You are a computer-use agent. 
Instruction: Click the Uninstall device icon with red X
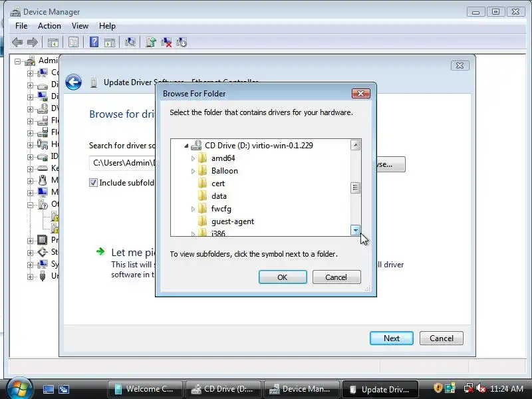166,42
